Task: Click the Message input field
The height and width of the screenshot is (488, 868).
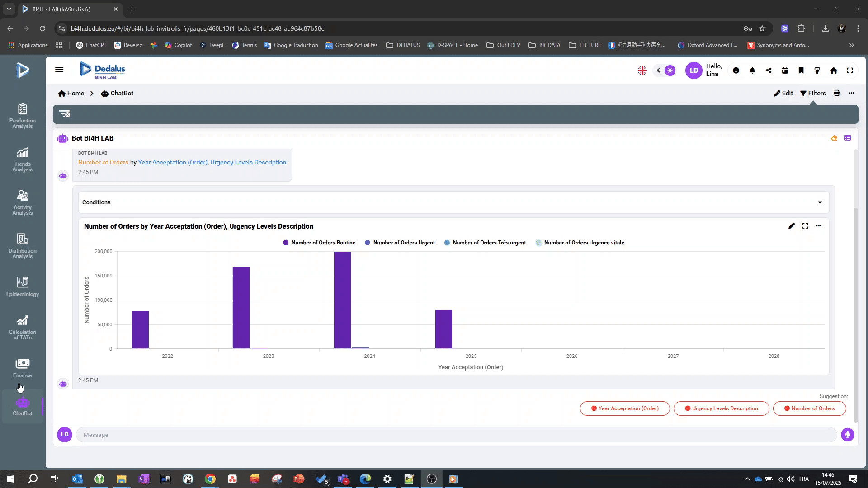Action: 457,435
